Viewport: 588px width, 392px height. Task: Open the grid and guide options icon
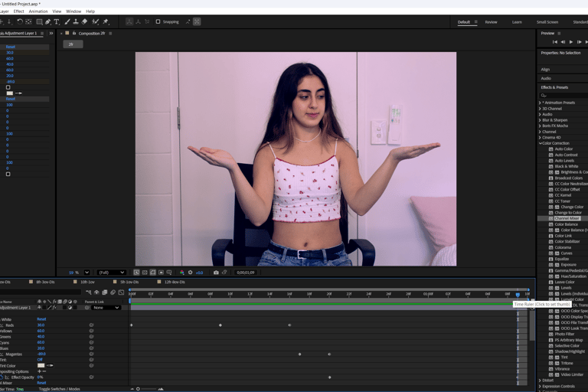tap(169, 273)
